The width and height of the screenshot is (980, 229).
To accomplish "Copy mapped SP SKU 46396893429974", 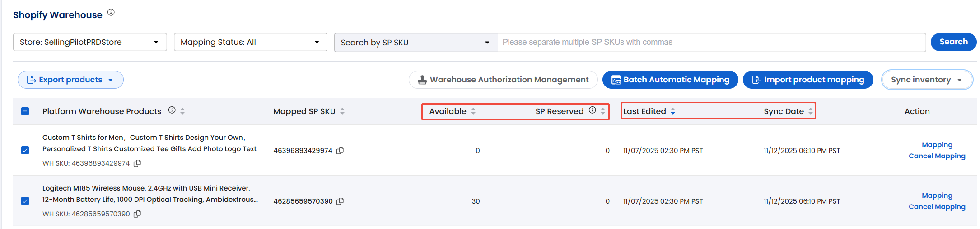I will coord(341,150).
